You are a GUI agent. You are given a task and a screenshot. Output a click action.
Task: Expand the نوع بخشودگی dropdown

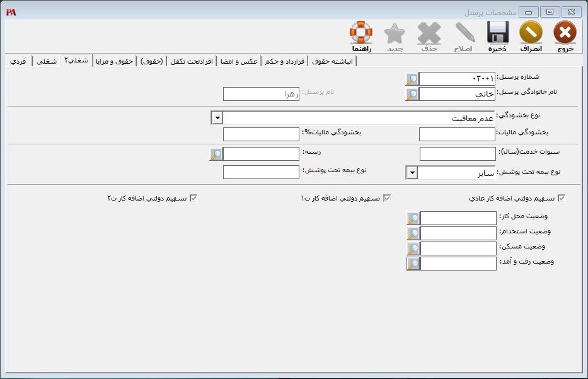click(x=217, y=118)
